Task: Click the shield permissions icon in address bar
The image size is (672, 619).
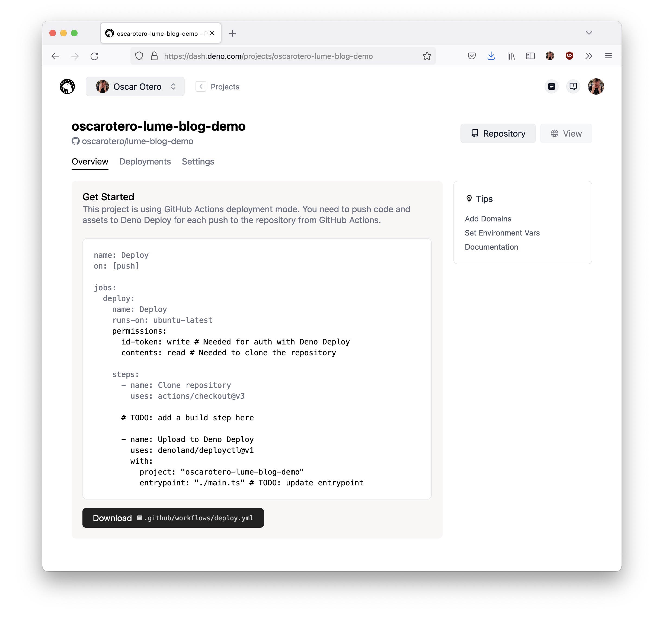Action: coord(139,56)
